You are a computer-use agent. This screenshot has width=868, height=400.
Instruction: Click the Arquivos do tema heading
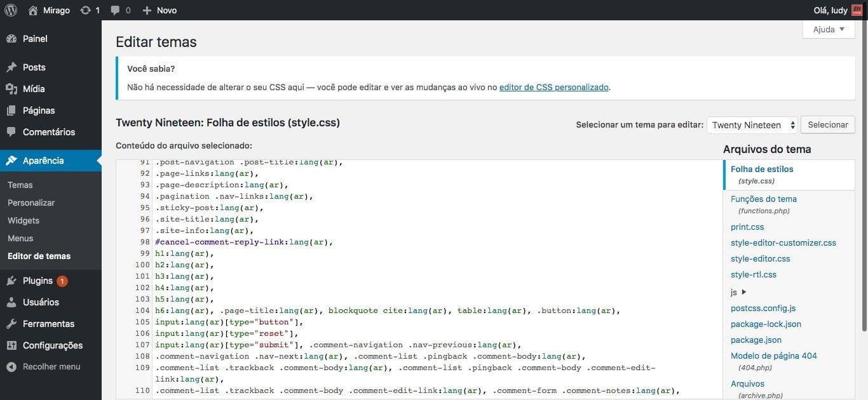pos(767,149)
